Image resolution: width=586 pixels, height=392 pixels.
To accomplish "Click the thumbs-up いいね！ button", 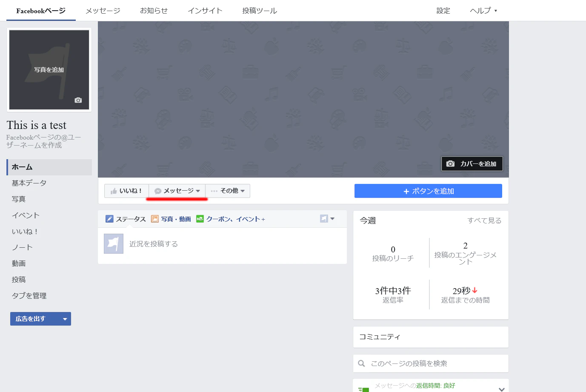I will pos(126,191).
